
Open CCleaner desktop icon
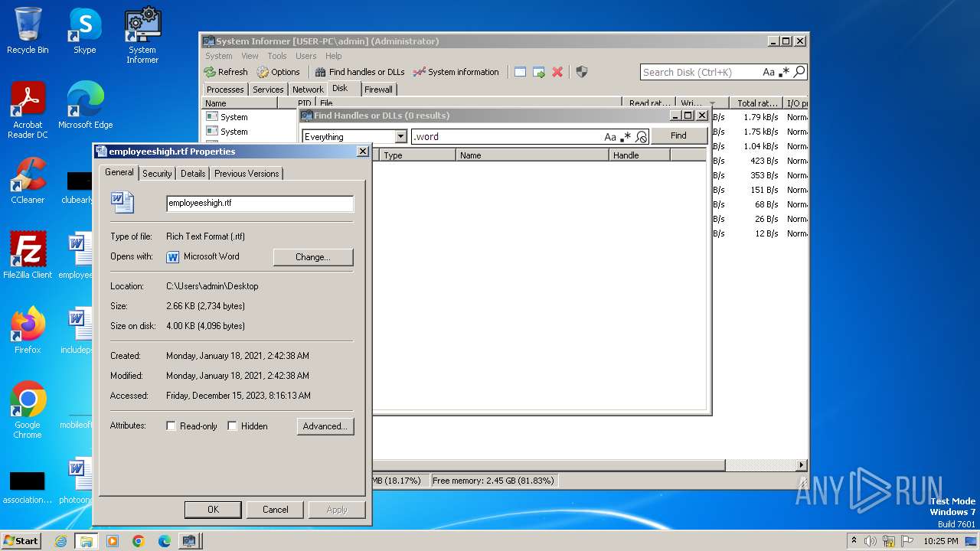click(28, 181)
